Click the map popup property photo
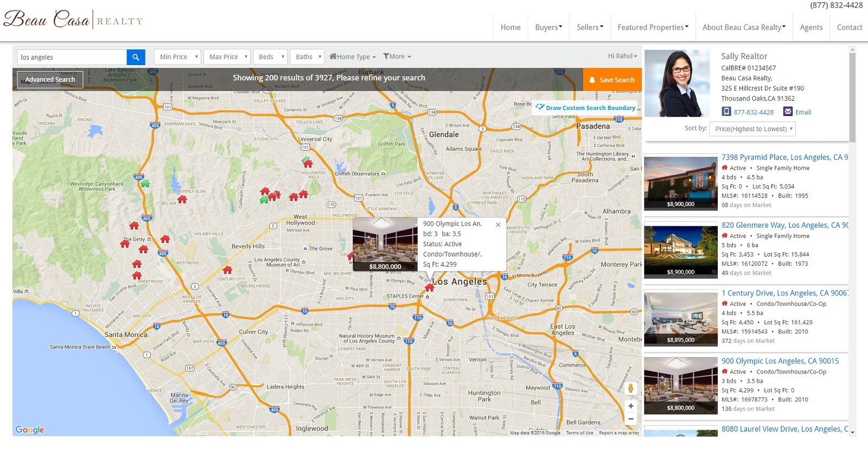This screenshot has width=868, height=475. [385, 244]
